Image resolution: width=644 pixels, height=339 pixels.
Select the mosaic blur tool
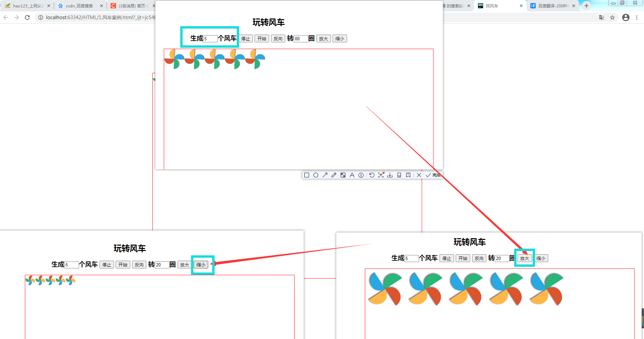(343, 175)
